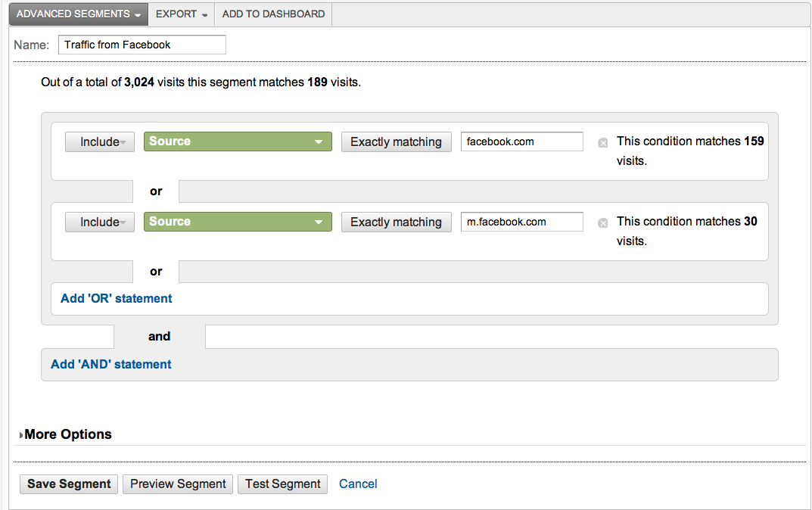Image resolution: width=812 pixels, height=510 pixels.
Task: Change Exactly matching in facebook.com row
Action: pyautogui.click(x=396, y=141)
